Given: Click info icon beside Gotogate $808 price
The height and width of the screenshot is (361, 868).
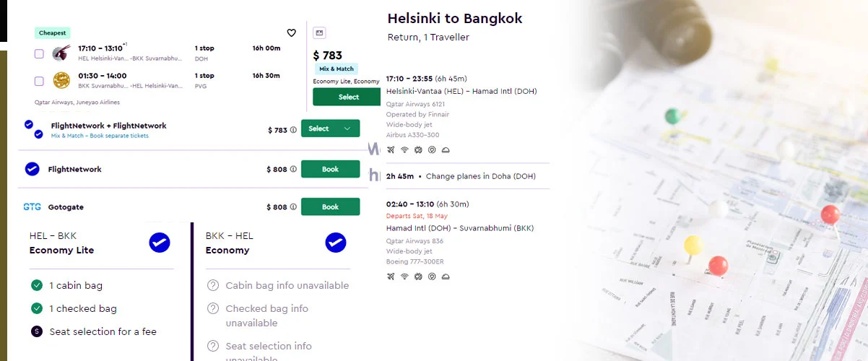Looking at the screenshot, I should [x=293, y=207].
